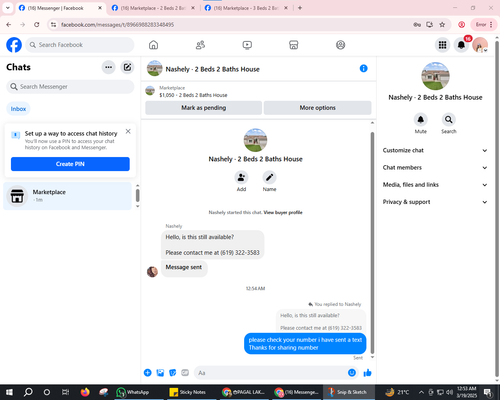Open View buyer profile link
This screenshot has height=400, width=500.
pyautogui.click(x=283, y=212)
